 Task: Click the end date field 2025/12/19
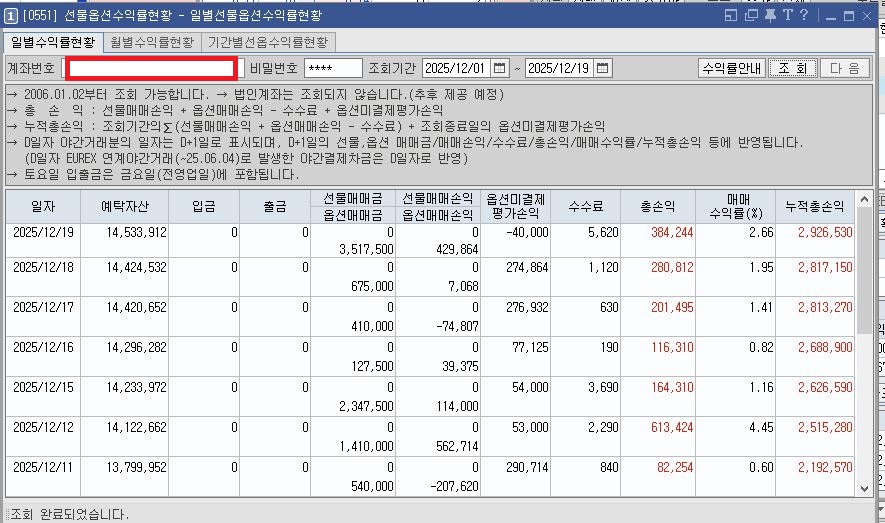(560, 68)
